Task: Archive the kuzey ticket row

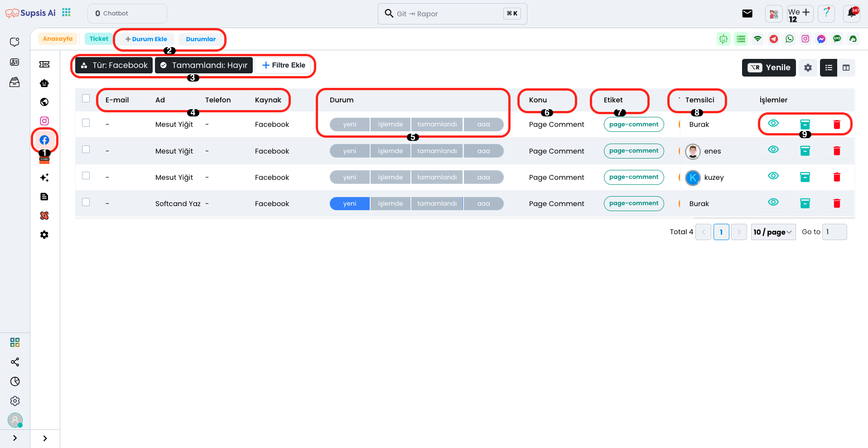Action: [805, 177]
